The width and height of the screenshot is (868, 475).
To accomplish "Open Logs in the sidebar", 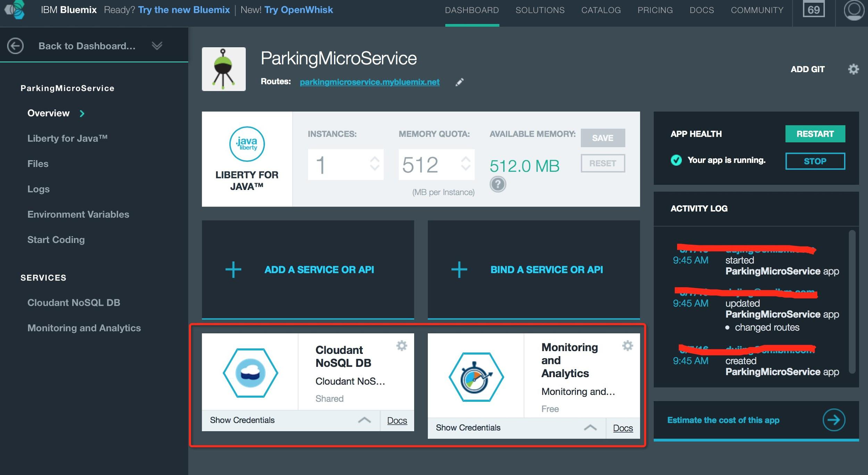I will (x=39, y=189).
